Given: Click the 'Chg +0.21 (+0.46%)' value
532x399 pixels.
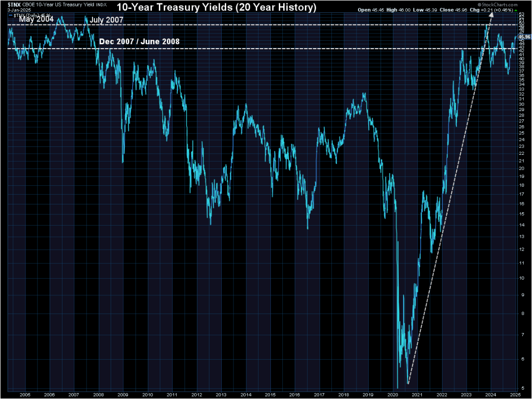Looking at the screenshot, I should point(491,10).
